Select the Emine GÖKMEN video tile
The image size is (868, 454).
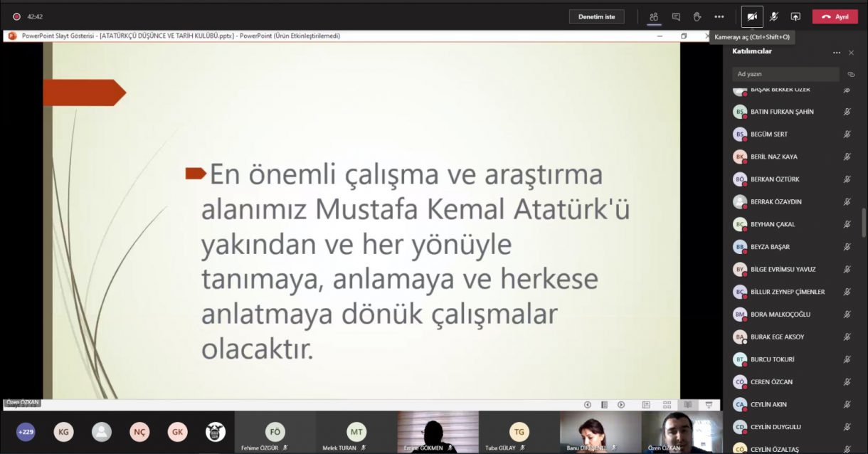point(438,432)
